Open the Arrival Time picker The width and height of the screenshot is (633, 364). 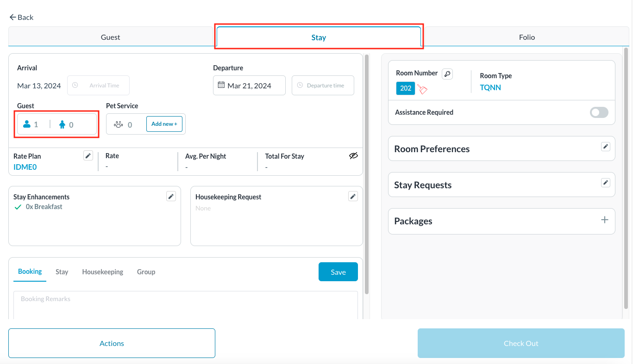pos(98,86)
